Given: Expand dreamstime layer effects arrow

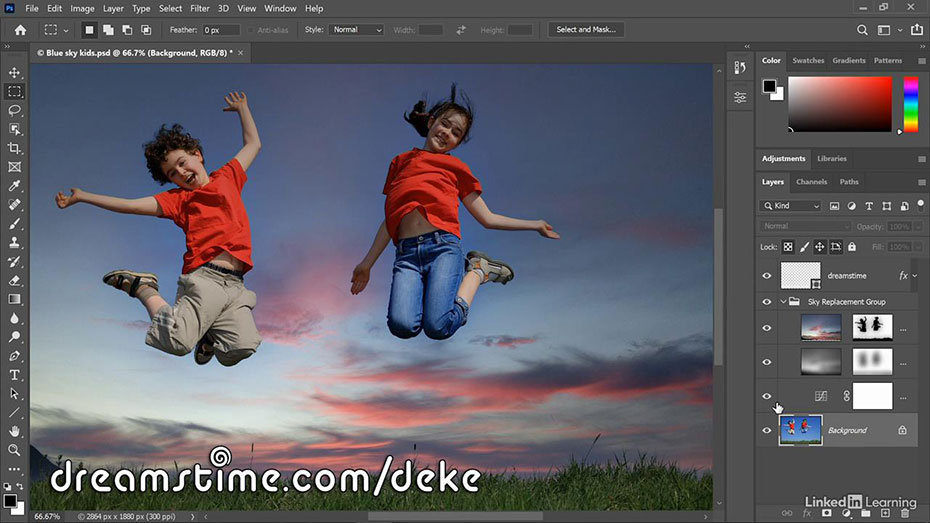Looking at the screenshot, I should [x=915, y=276].
